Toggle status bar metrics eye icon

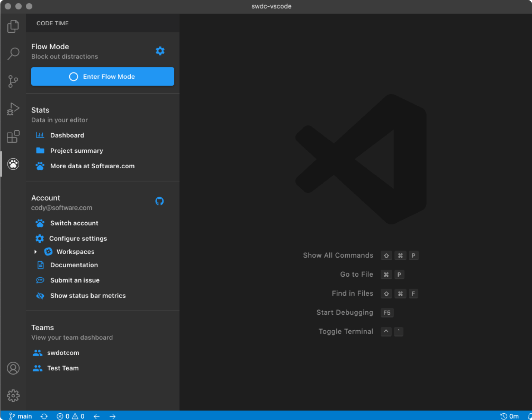40,296
